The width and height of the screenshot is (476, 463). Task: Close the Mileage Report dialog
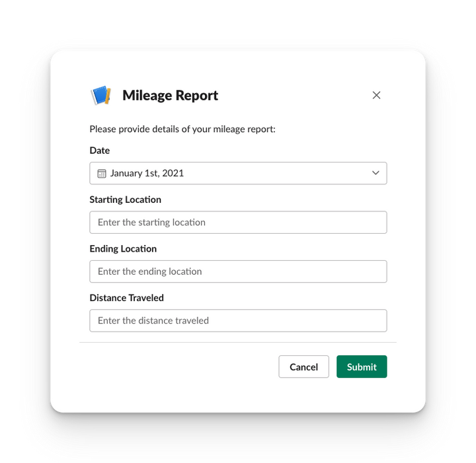(376, 95)
